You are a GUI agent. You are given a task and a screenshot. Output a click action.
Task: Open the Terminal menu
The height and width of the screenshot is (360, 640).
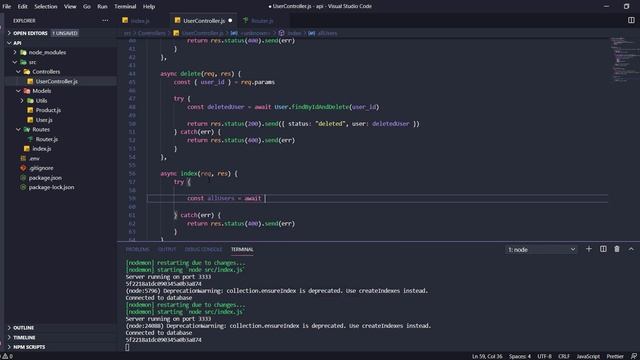pos(125,7)
